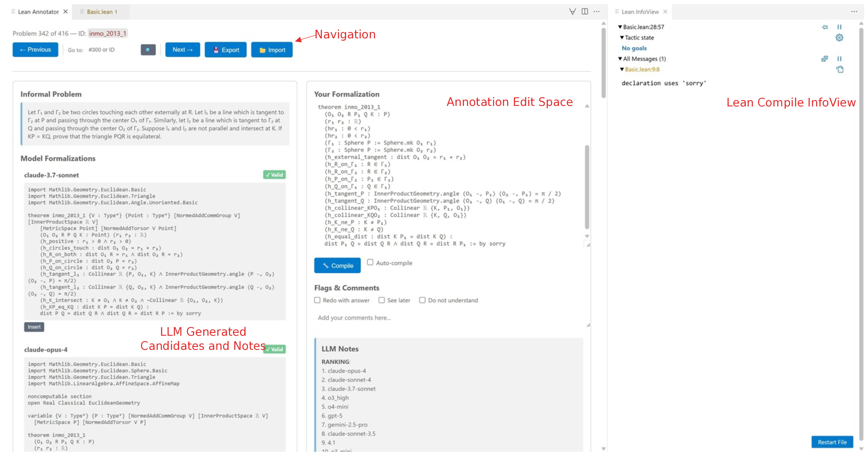This screenshot has height=456, width=868.
Task: Check the Redo with answer flag
Action: click(317, 300)
